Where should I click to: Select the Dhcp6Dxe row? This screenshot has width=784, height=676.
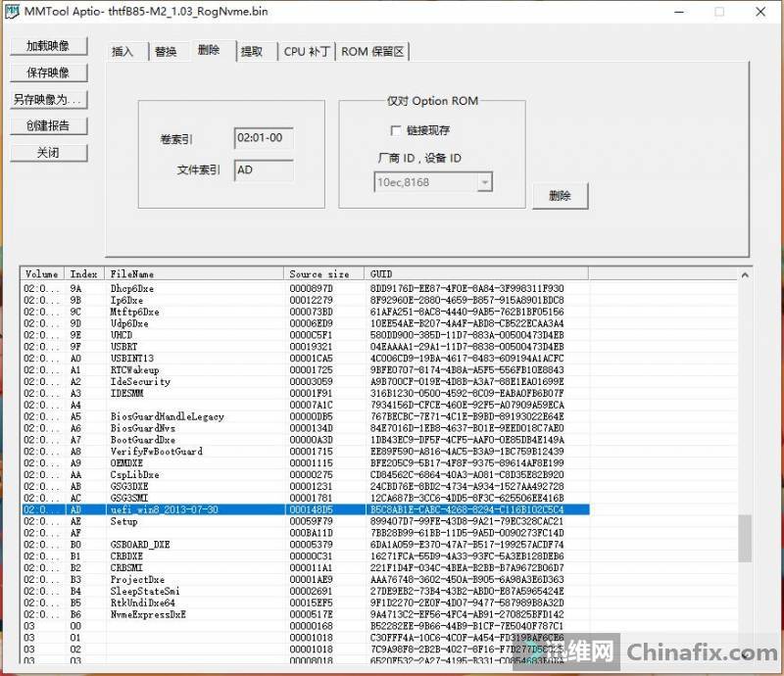pos(305,288)
